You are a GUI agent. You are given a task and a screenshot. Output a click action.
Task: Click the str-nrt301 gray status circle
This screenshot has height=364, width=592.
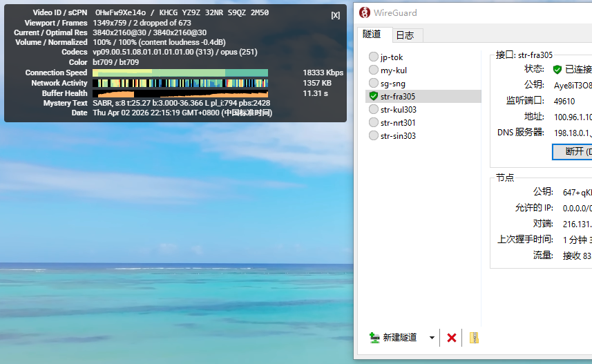(x=374, y=122)
